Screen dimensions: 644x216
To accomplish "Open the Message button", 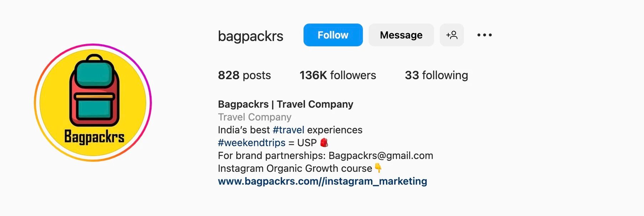I will 401,35.
